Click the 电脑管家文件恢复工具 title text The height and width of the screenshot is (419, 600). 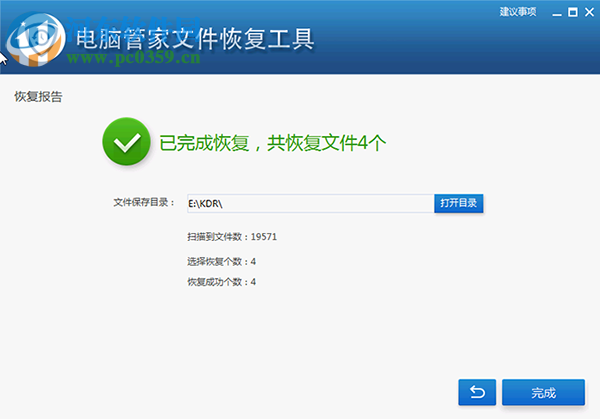195,39
